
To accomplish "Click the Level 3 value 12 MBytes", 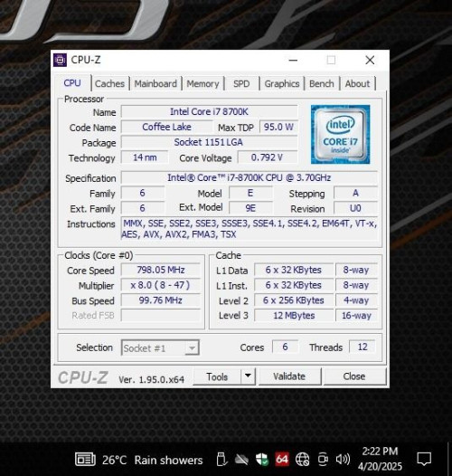I will tap(294, 316).
